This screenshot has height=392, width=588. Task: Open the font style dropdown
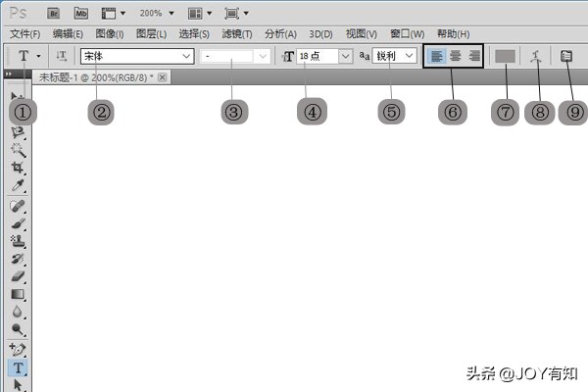click(x=235, y=56)
